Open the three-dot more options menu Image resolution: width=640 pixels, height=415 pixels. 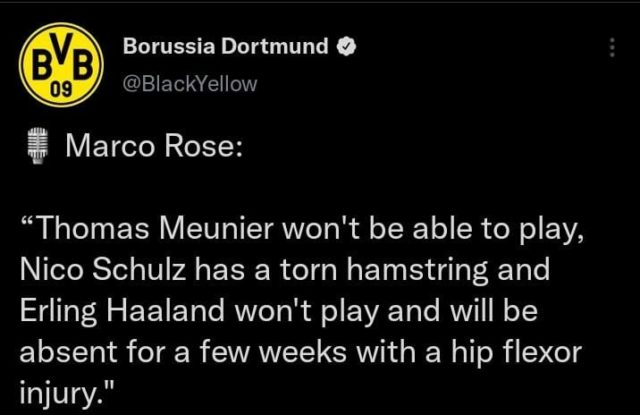[612, 47]
